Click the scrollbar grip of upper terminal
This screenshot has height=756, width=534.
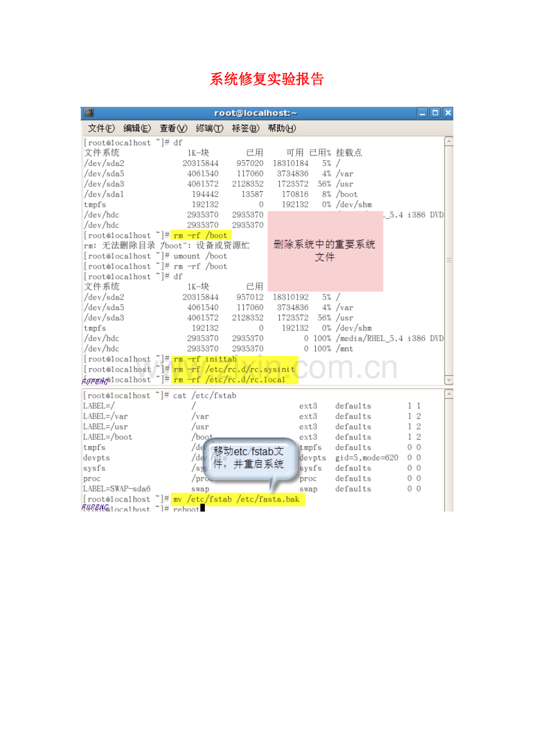click(448, 261)
